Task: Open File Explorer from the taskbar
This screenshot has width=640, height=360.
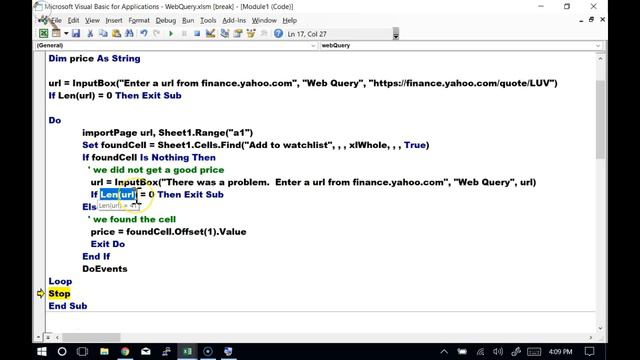Action: (104, 351)
